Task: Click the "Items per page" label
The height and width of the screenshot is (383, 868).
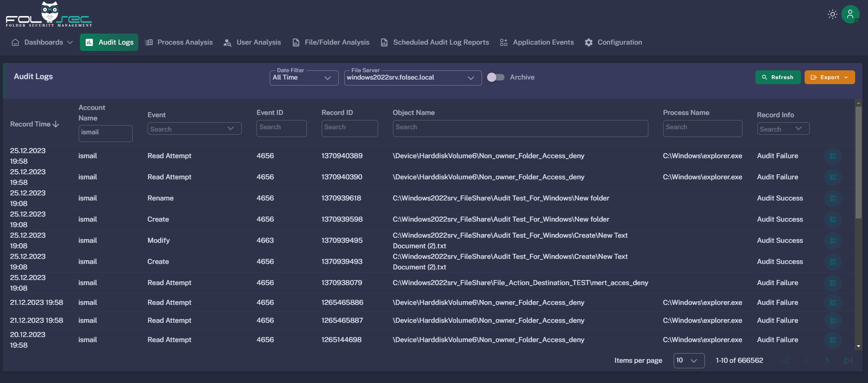Action: coord(638,360)
